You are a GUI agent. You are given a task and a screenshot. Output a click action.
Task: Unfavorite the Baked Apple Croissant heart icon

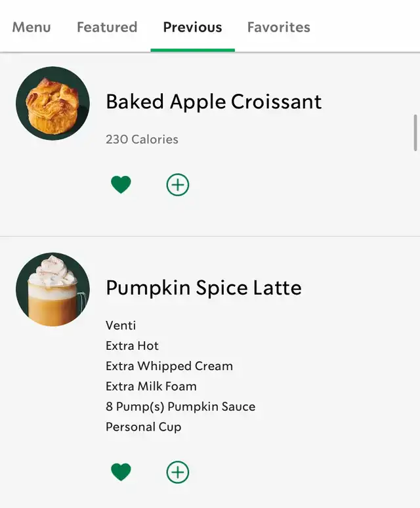[x=121, y=185]
